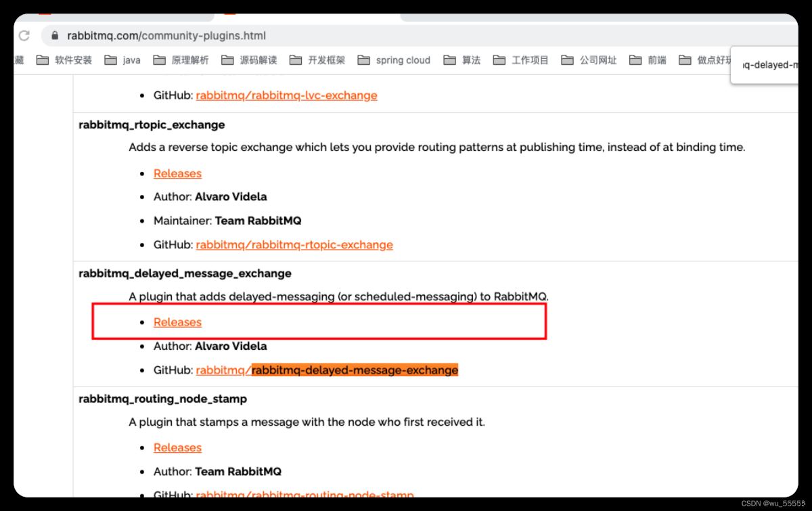
Task: Open the 原理解析 bookmark folder
Action: [x=181, y=60]
